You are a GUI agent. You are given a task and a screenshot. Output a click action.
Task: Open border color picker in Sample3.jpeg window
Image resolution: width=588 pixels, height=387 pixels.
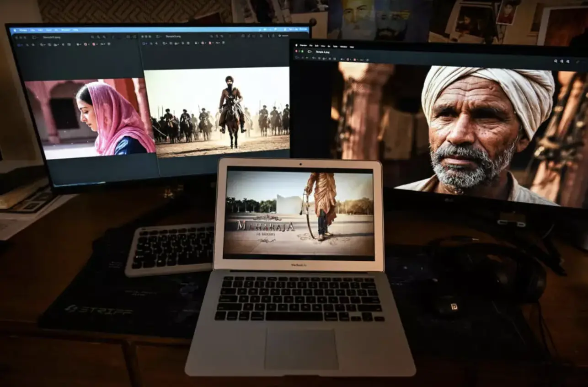coord(86,44)
